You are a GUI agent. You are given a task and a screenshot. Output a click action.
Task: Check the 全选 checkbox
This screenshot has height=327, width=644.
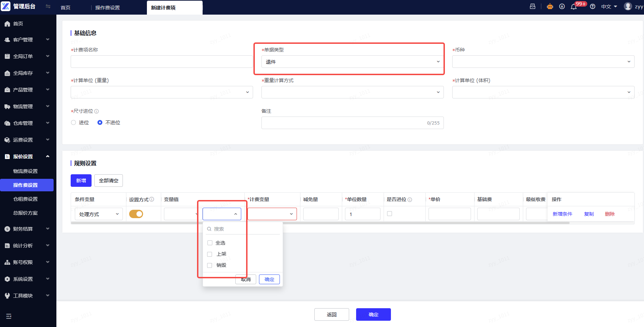tap(210, 243)
